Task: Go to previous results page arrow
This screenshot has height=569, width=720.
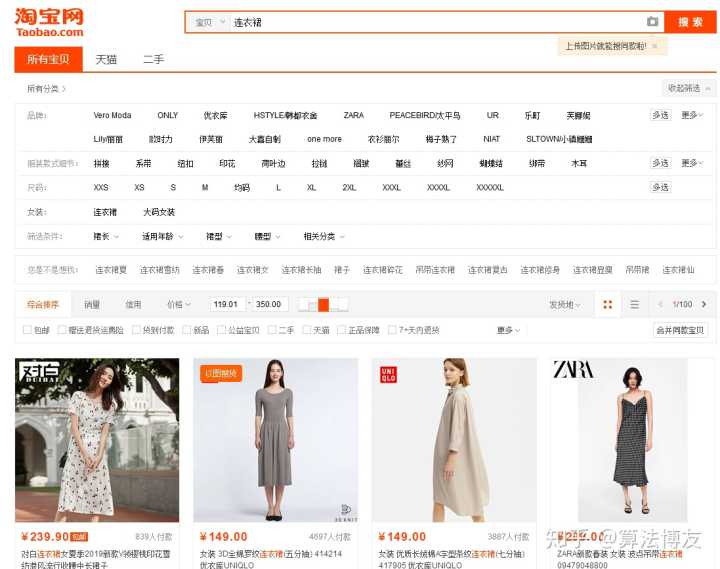Action: [x=660, y=304]
